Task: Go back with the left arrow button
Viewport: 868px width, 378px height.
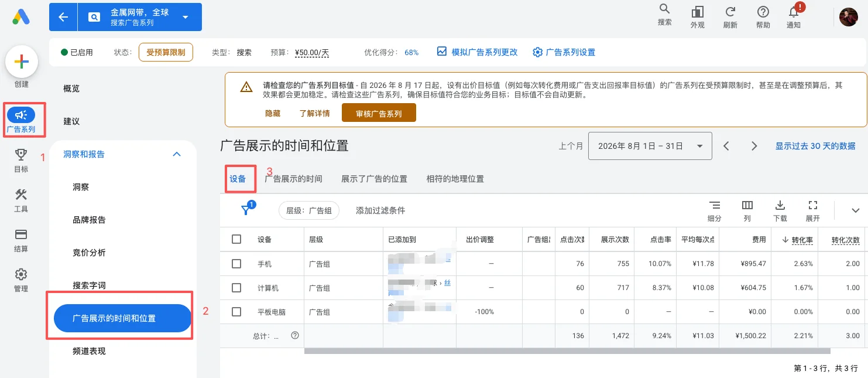Action: coord(63,17)
